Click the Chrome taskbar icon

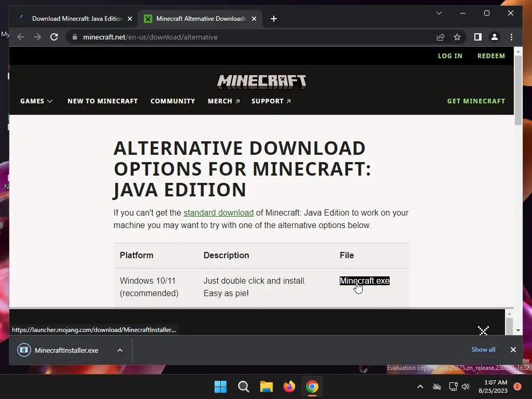(x=312, y=387)
